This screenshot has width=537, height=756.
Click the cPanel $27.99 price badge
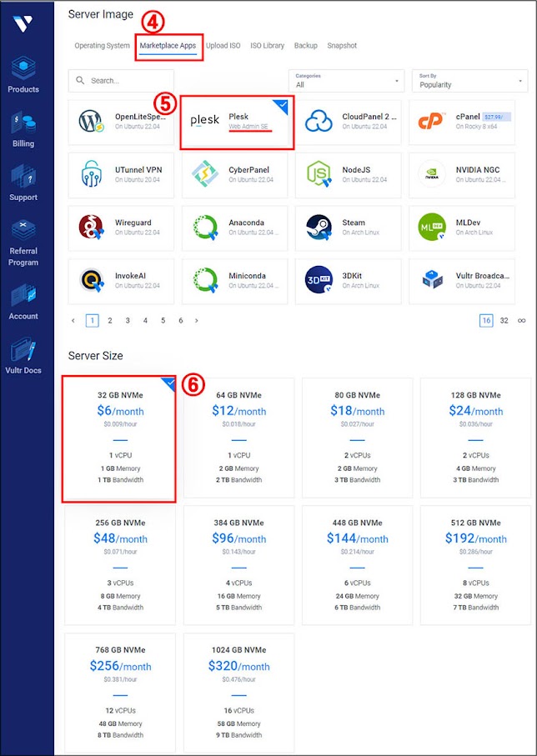pyautogui.click(x=496, y=117)
